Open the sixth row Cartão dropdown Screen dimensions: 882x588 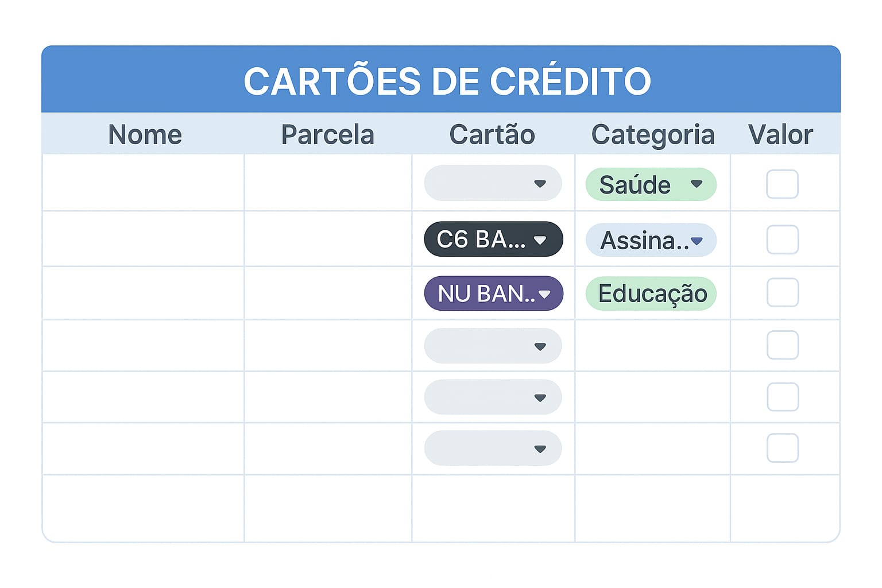[x=493, y=448]
